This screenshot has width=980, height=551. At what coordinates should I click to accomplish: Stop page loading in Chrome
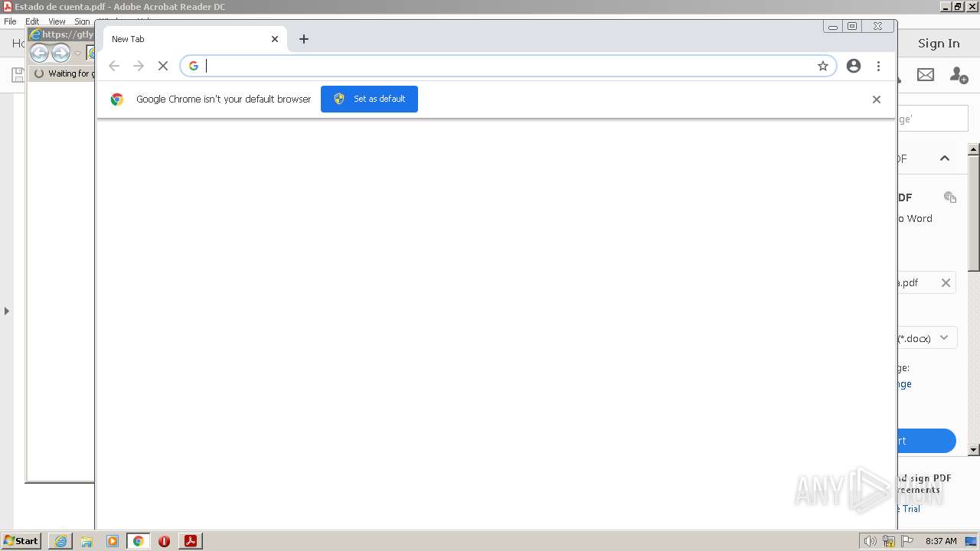(x=163, y=66)
